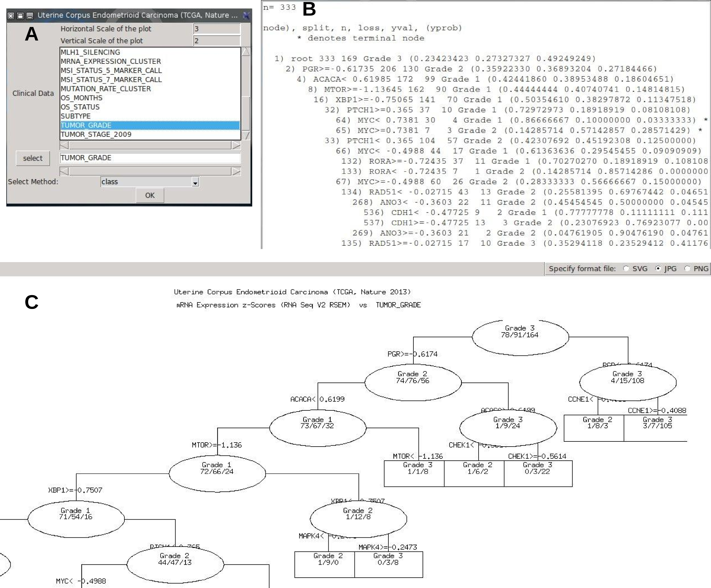Click the clinical data vertical scrollbar thumb
This screenshot has width=711, height=588.
tap(246, 114)
